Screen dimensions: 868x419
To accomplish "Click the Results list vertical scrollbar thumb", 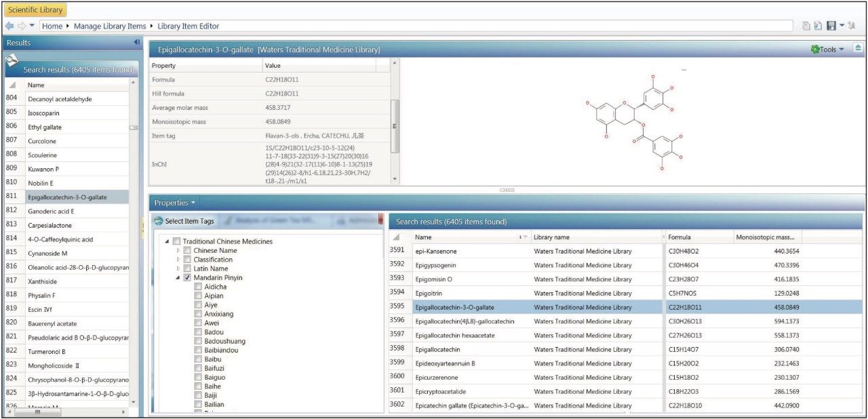I will pos(133,127).
